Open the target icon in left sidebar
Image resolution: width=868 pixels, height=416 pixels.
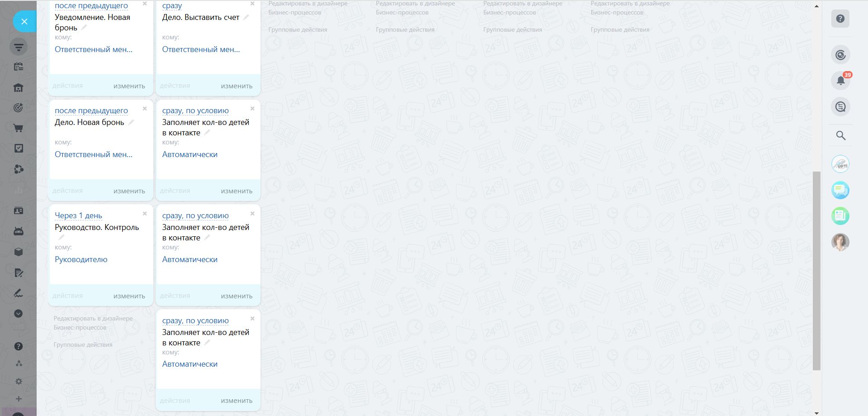click(19, 108)
